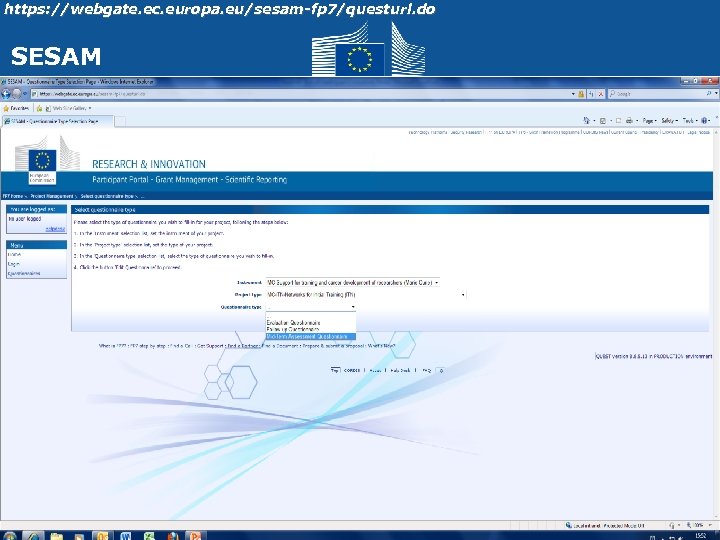Open the Instrument dropdown list

pos(353,283)
